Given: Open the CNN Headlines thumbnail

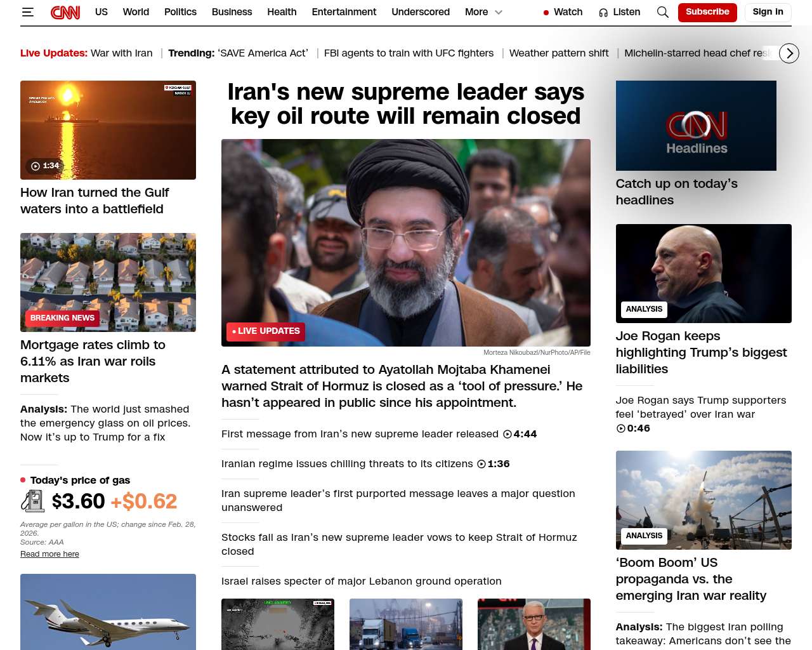Looking at the screenshot, I should [x=696, y=126].
